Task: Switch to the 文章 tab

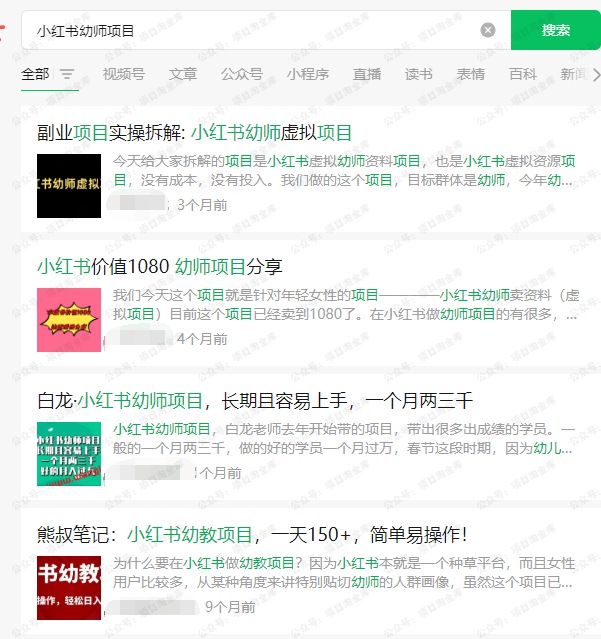Action: pyautogui.click(x=183, y=74)
